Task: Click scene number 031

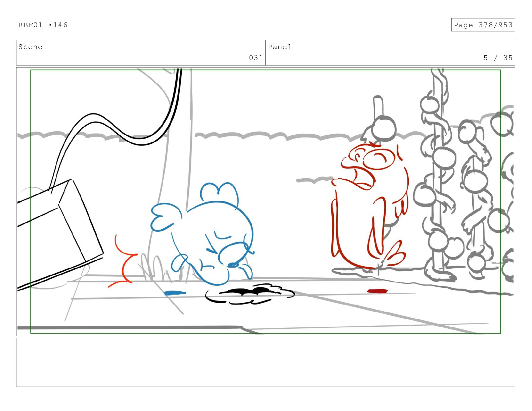Action: coord(256,58)
